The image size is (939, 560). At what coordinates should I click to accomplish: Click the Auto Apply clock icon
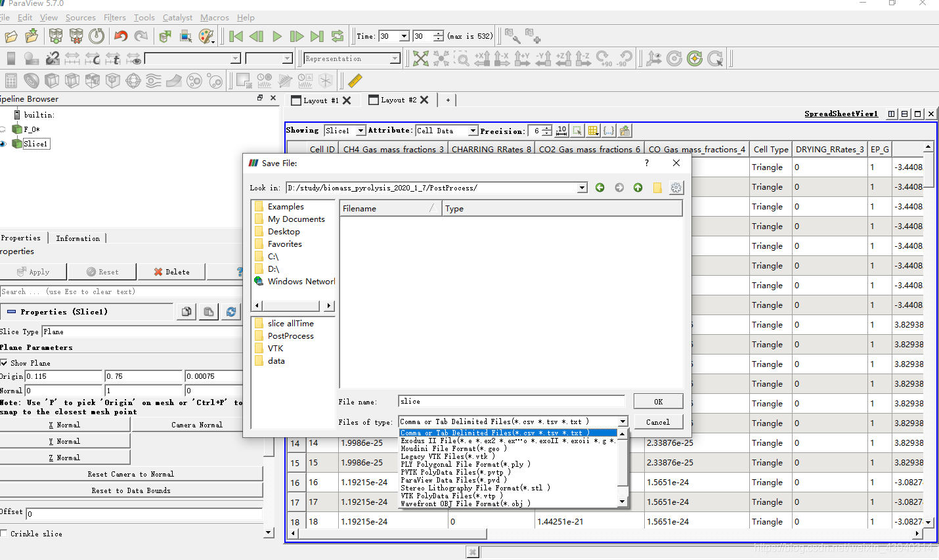click(97, 37)
